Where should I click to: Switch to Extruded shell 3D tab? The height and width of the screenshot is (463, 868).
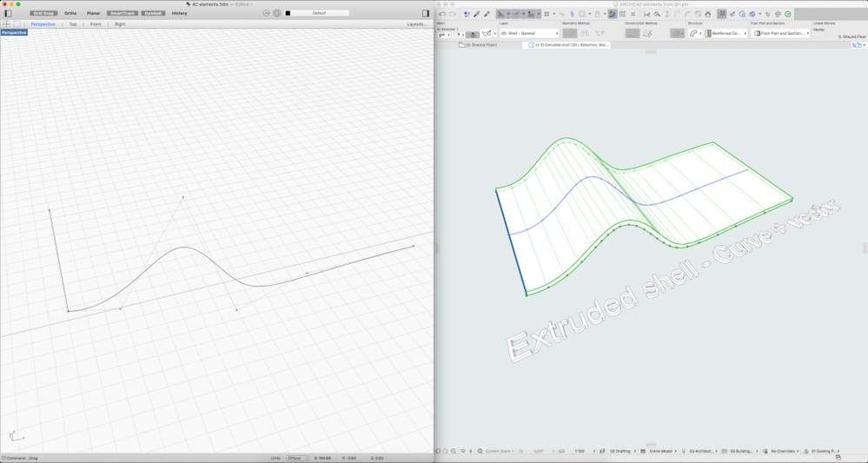(568, 45)
